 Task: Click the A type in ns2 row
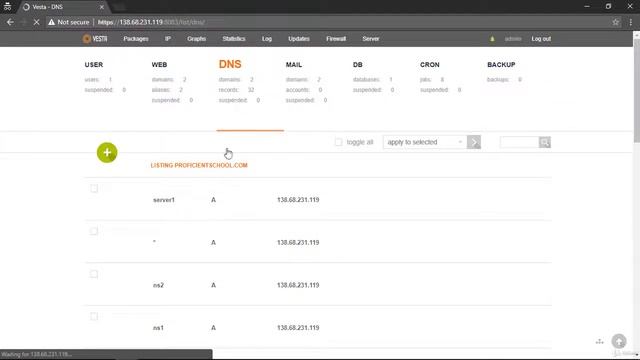click(213, 285)
